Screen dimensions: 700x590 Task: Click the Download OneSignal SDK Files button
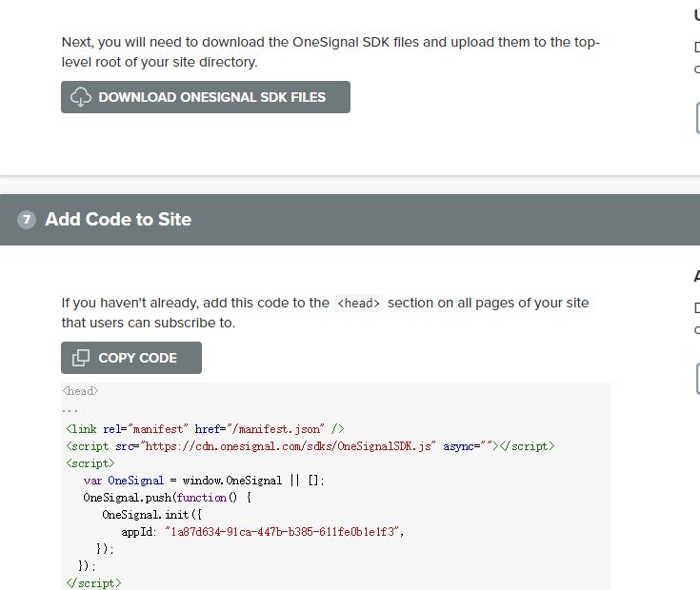pos(206,97)
